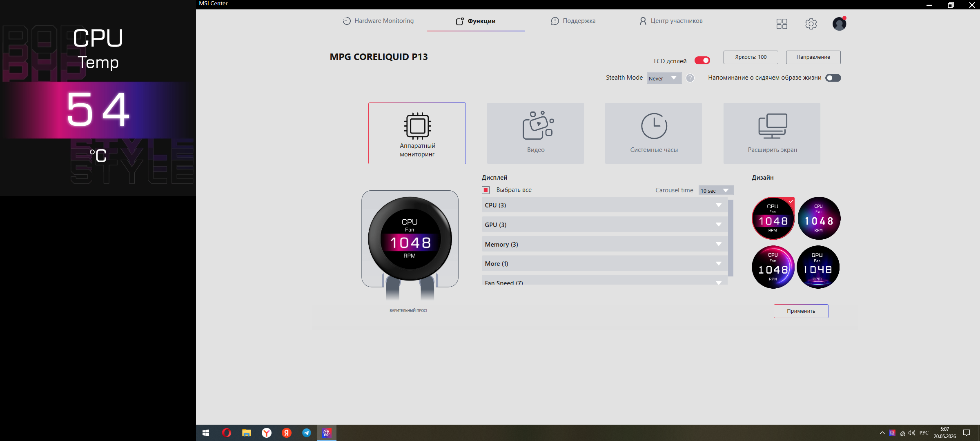980x441 pixels.
Task: Select the Видео mode card
Action: [x=535, y=133]
